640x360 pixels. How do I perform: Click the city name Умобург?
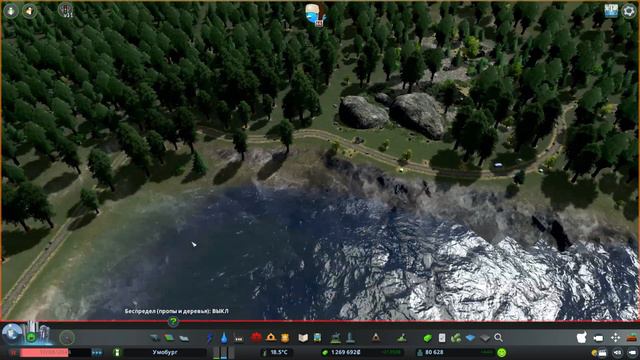tap(165, 352)
